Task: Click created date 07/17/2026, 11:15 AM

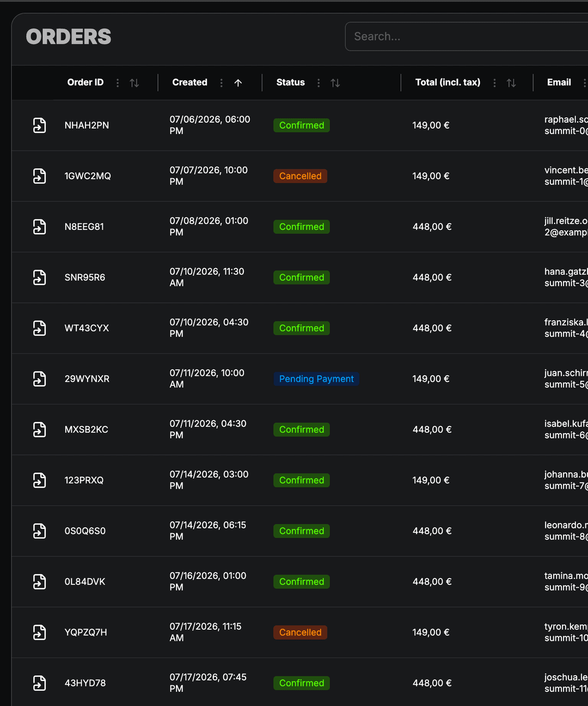Action: [205, 632]
